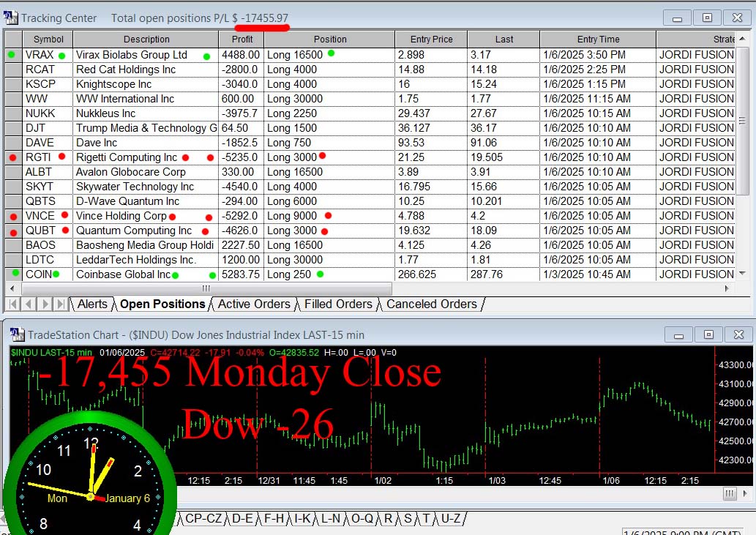The height and width of the screenshot is (535, 756).
Task: Sort by the Entry Price column header
Action: tap(430, 39)
